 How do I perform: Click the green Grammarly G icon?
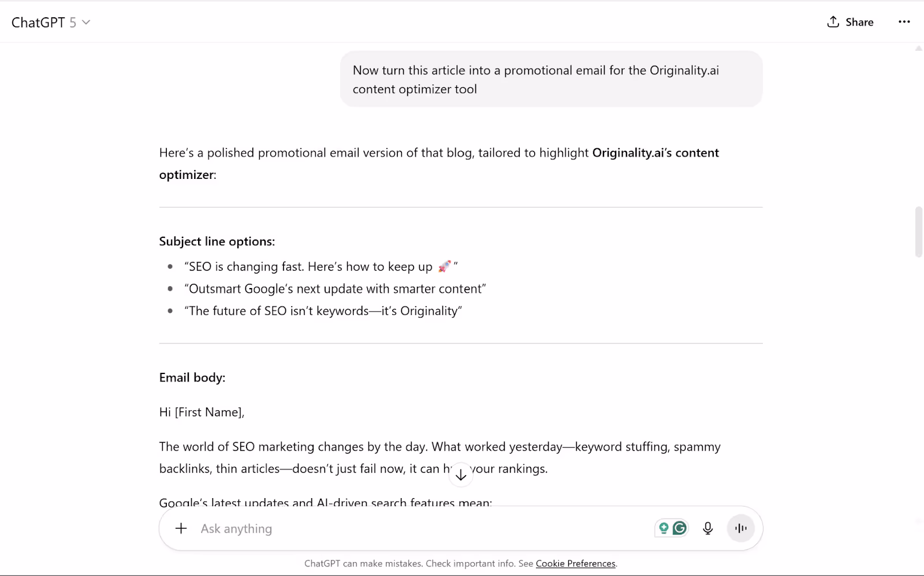(x=680, y=528)
